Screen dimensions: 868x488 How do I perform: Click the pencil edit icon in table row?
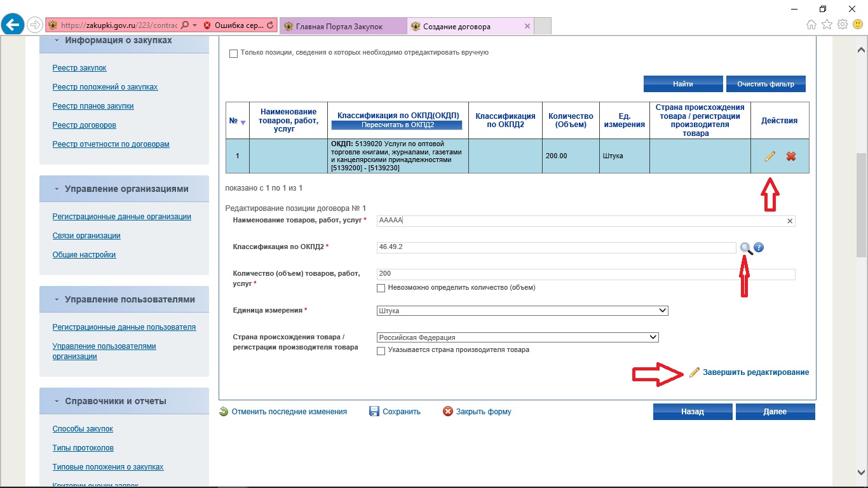click(770, 156)
